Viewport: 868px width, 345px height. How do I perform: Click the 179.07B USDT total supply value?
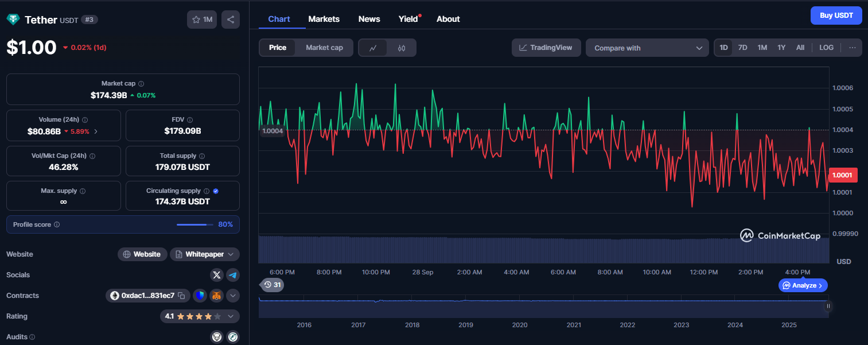pyautogui.click(x=182, y=167)
